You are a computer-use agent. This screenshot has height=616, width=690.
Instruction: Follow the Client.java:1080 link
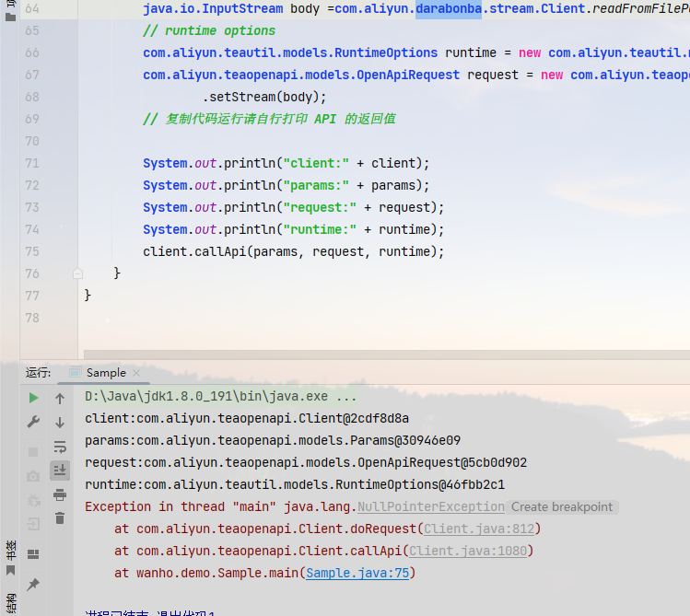point(468,551)
